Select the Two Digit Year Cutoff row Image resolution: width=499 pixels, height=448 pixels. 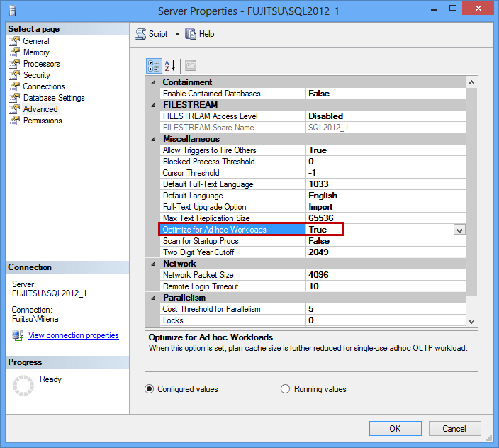click(313, 252)
